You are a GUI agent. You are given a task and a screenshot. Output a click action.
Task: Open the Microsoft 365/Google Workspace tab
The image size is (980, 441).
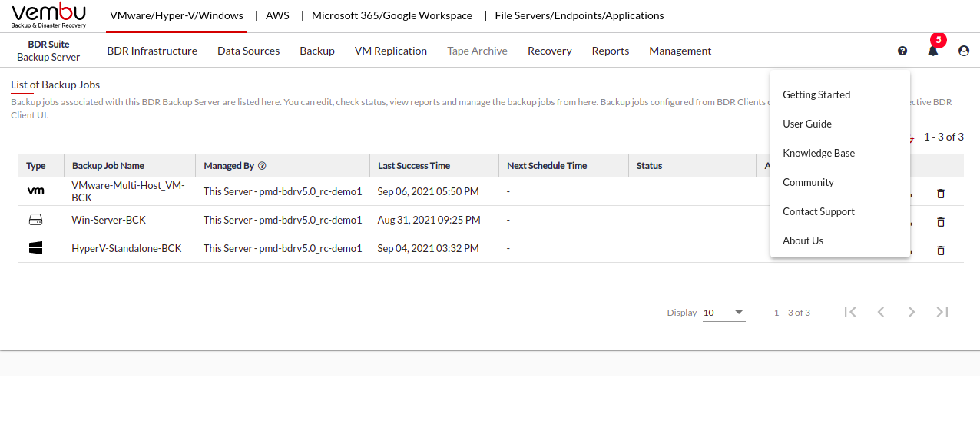392,15
